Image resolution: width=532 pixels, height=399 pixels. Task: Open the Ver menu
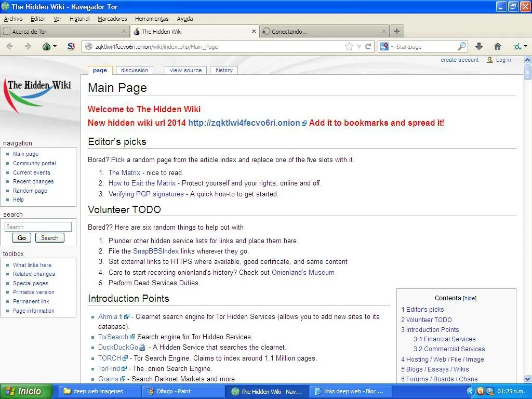tap(57, 19)
